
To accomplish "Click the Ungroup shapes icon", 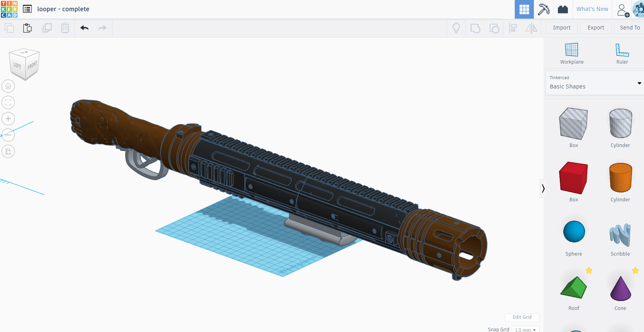I will point(494,28).
